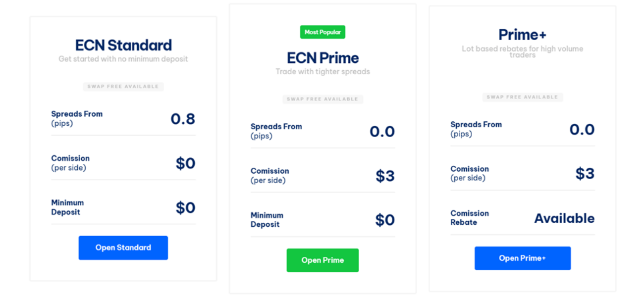Click the Prime+ plan heading
Viewport: 644px width, 297px height.
point(522,35)
